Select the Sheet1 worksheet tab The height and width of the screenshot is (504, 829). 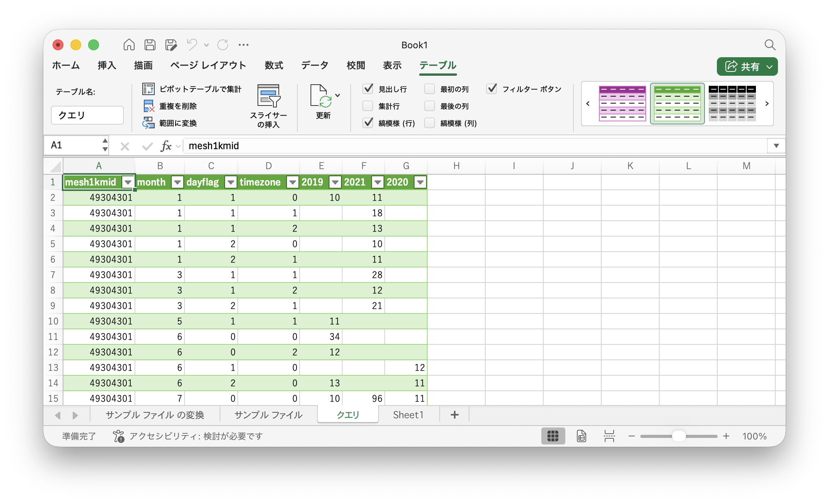(x=408, y=415)
